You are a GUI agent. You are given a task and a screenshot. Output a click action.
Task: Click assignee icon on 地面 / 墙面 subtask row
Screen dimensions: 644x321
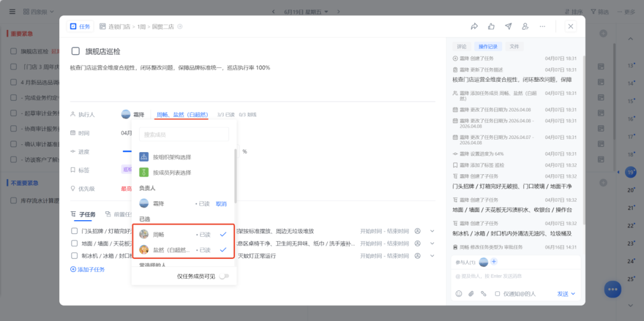click(417, 243)
